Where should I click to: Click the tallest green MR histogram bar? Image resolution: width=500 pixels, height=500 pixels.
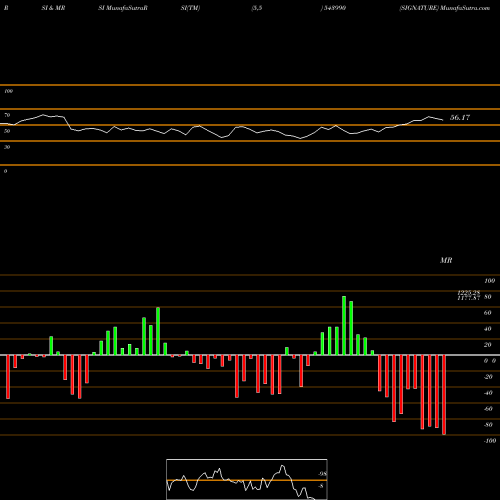pos(344,325)
